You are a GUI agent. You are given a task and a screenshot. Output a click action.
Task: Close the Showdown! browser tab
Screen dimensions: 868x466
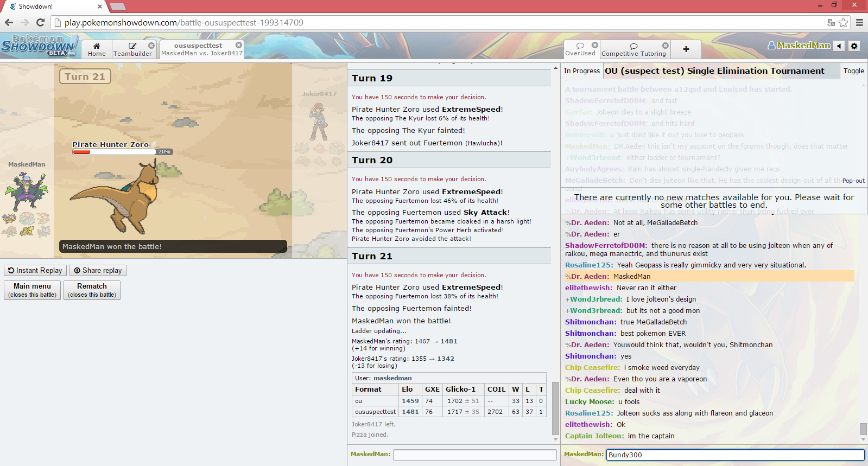coord(100,7)
